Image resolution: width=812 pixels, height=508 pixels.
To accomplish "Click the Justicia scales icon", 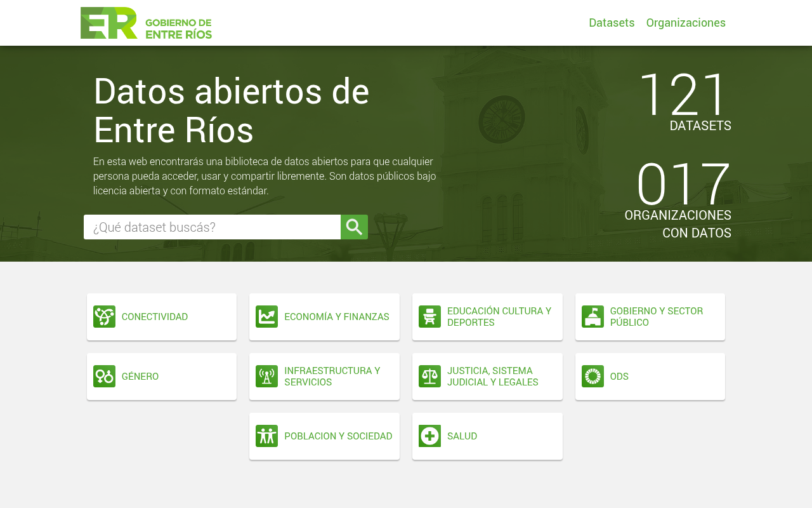I will (x=429, y=377).
